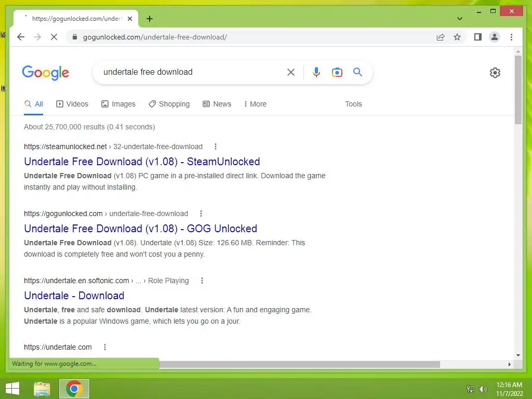The height and width of the screenshot is (399, 532).
Task: Open Google quick settings gear
Action: 495,73
